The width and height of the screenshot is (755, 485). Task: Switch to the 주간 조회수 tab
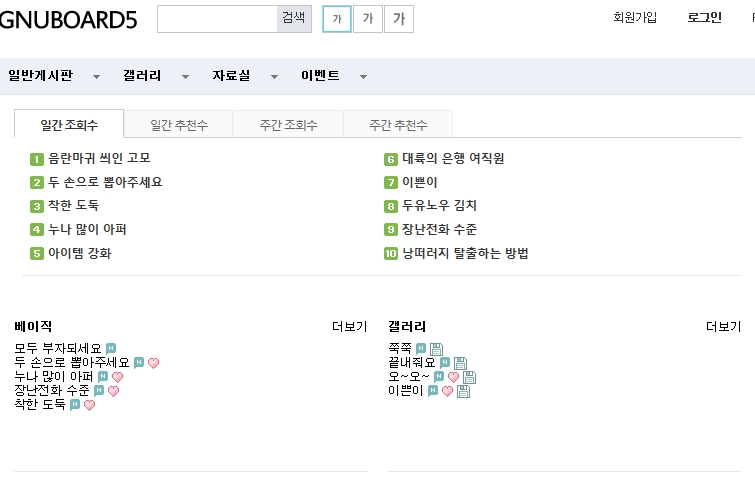(x=288, y=125)
